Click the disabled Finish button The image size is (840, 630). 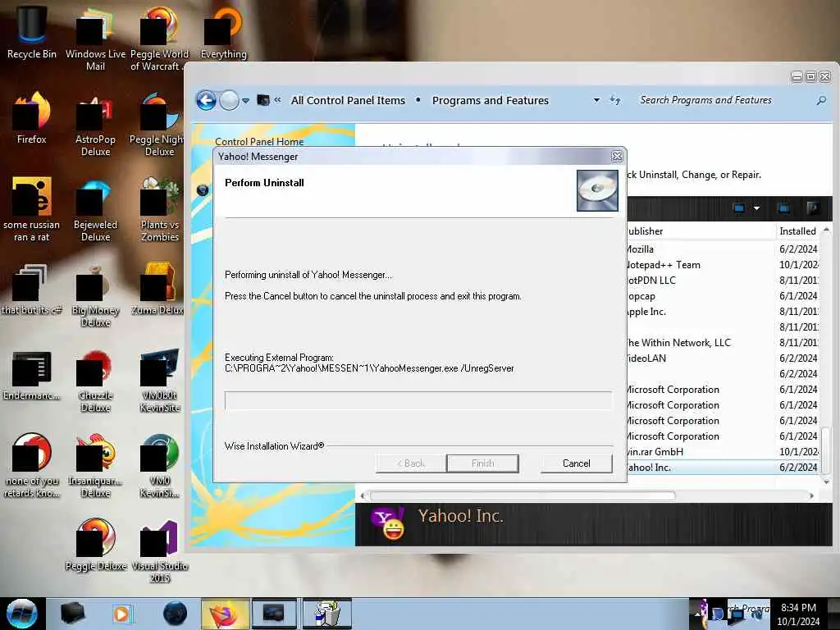(x=482, y=463)
